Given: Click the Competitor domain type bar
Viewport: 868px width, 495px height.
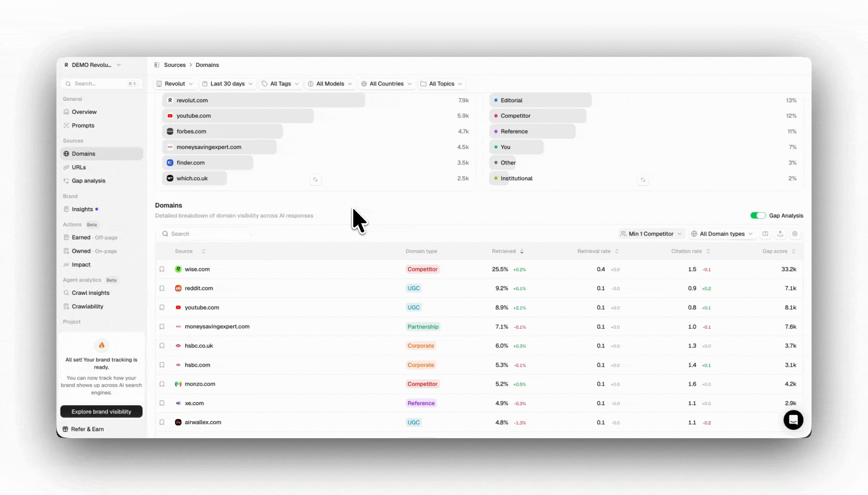Looking at the screenshot, I should click(538, 116).
